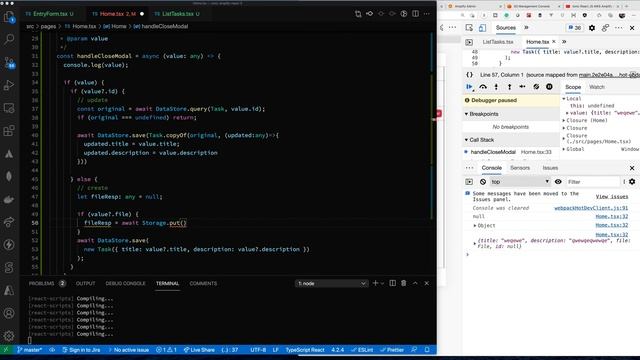This screenshot has width=640, height=360.
Task: Open webpackHotDevClient.js:91 source link
Action: click(x=591, y=208)
